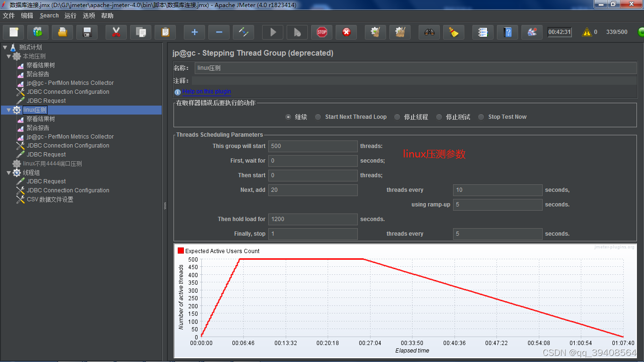Click the Next, add field showing 20

tap(313, 190)
